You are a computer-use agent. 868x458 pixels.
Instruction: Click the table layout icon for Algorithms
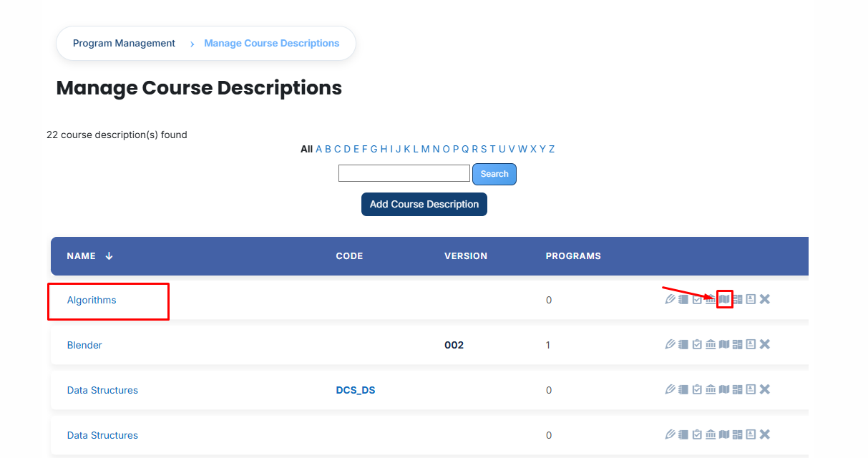pyautogui.click(x=738, y=299)
